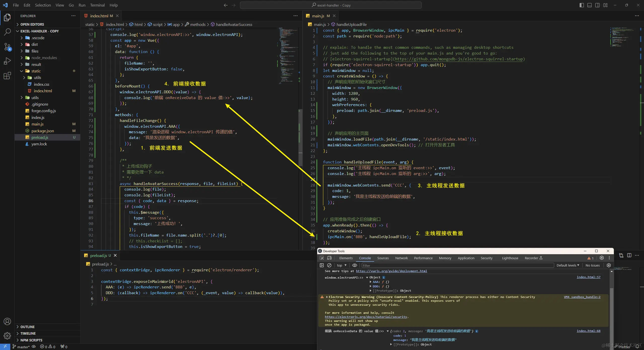Open the Default levels dropdown
This screenshot has height=350, width=644.
pyautogui.click(x=568, y=265)
